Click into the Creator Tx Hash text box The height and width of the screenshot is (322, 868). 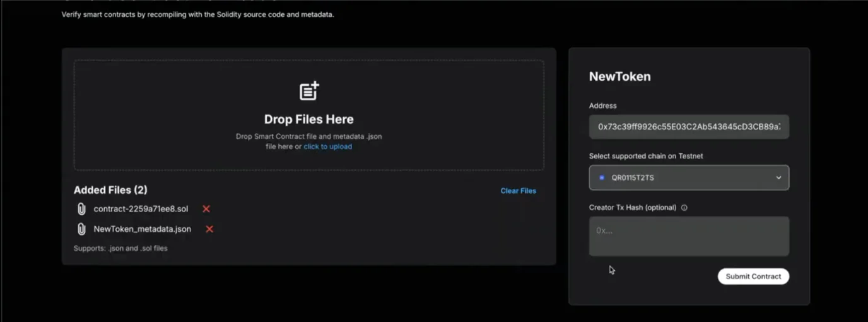pyautogui.click(x=688, y=236)
